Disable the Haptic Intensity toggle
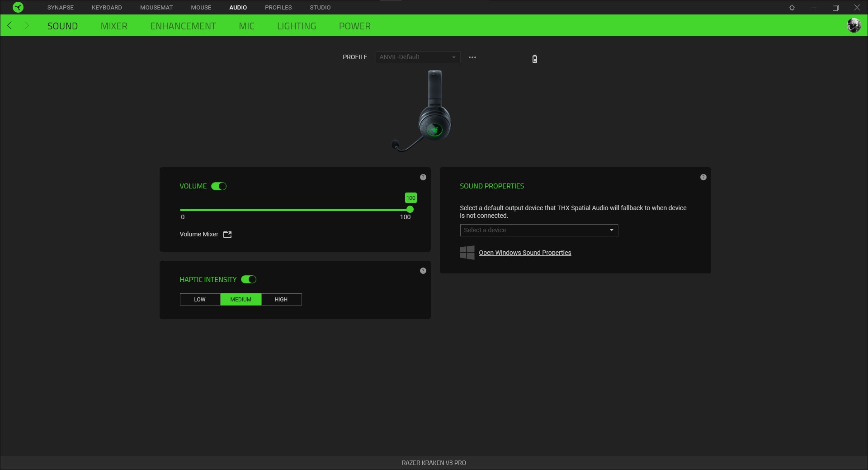Image resolution: width=868 pixels, height=470 pixels. tap(249, 279)
